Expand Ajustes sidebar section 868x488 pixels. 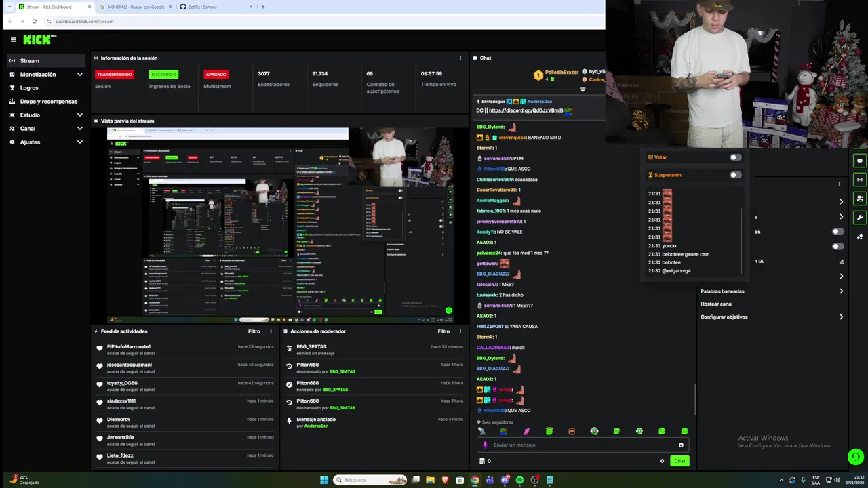coord(80,142)
